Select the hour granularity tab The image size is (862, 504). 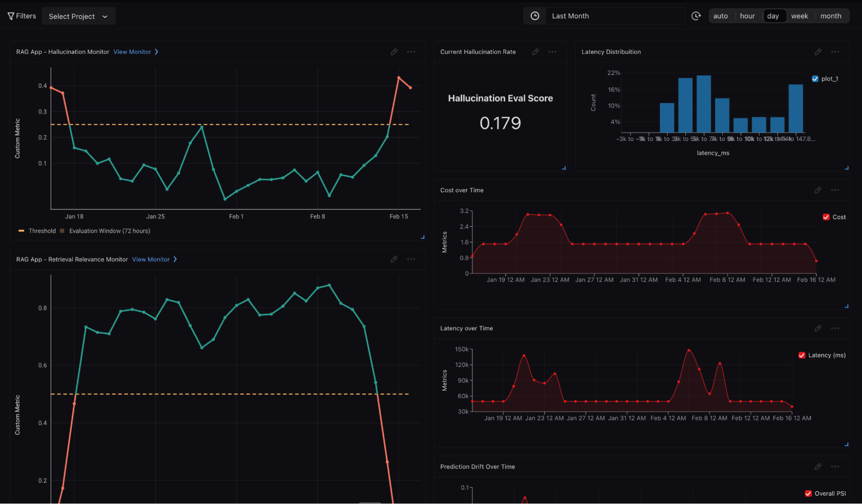747,16
